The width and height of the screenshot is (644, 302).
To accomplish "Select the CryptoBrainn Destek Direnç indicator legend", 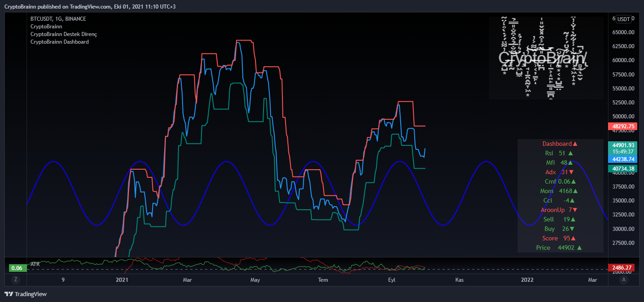I will coord(64,34).
